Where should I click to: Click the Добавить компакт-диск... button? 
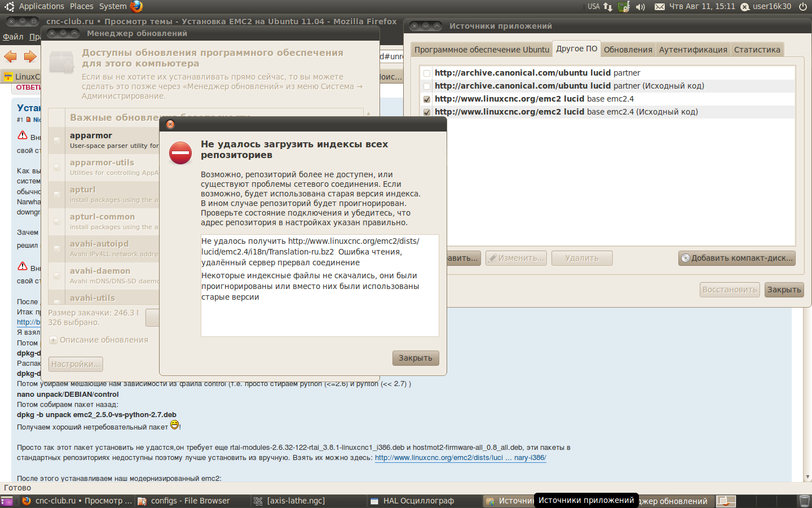tap(737, 258)
